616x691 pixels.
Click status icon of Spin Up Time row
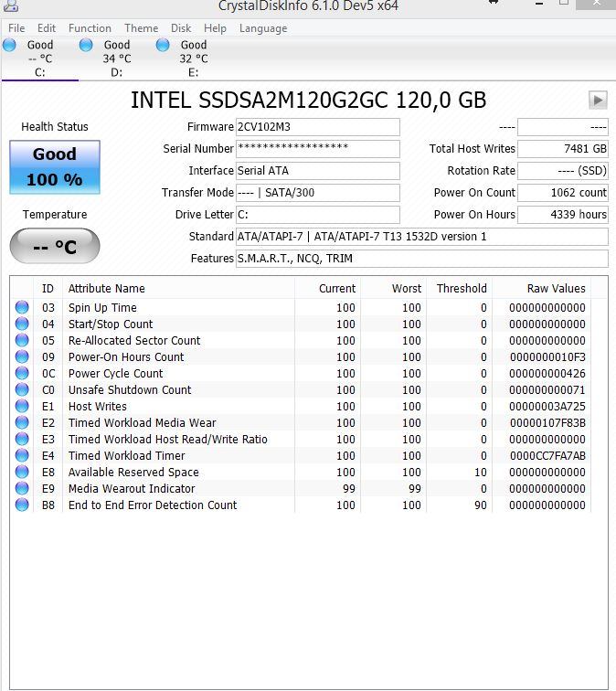[22, 307]
